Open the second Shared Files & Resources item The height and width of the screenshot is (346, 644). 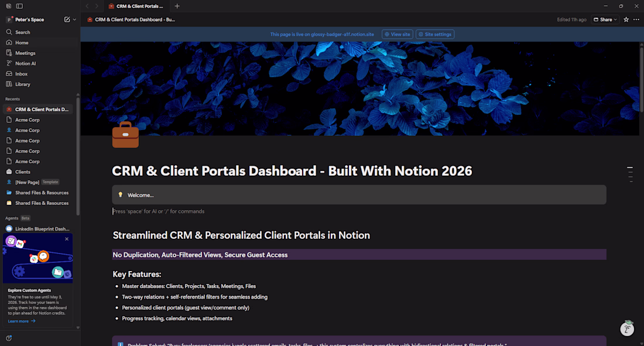(38, 203)
